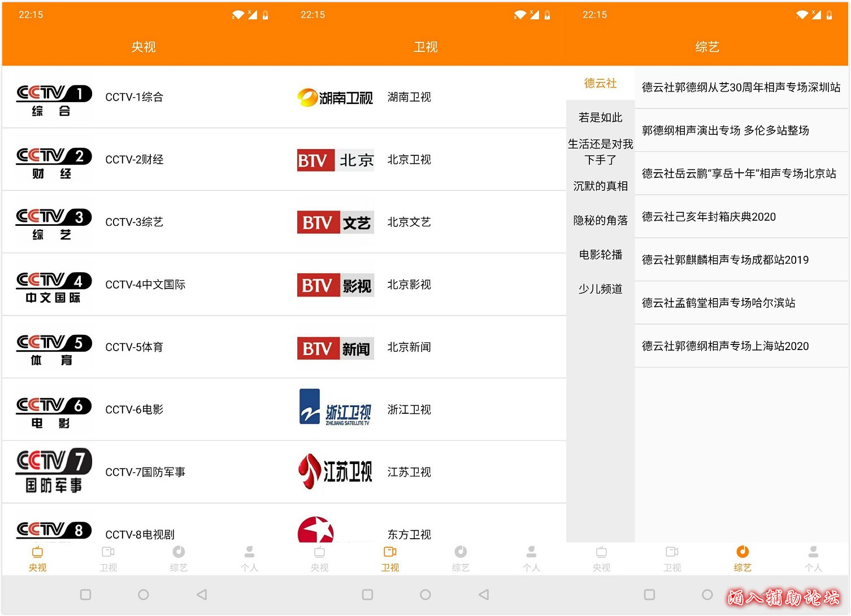
Task: Tap the 江苏卫视 logo
Action: coord(335,471)
